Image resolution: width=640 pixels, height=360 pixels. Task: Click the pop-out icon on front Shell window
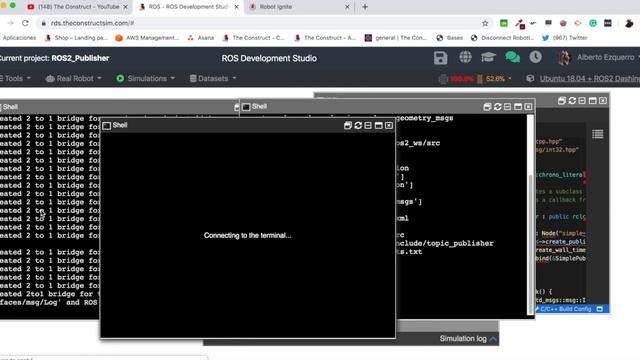pos(347,125)
